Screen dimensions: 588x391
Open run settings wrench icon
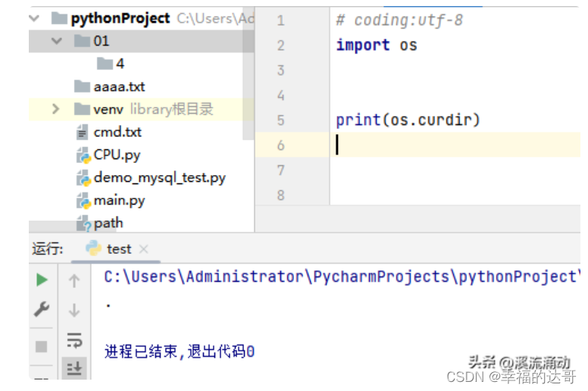click(42, 310)
